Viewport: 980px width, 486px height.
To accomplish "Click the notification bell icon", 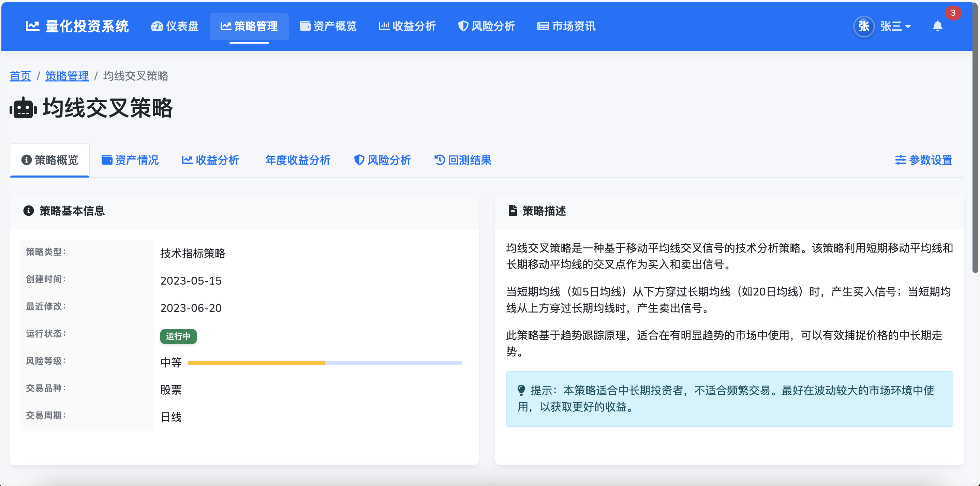I will 937,27.
